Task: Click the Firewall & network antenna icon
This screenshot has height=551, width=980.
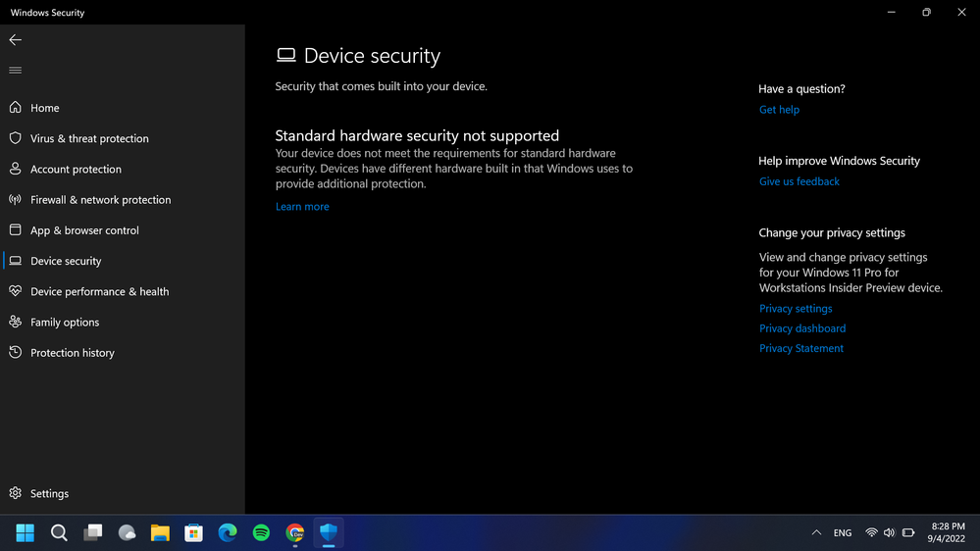Action: pyautogui.click(x=16, y=199)
